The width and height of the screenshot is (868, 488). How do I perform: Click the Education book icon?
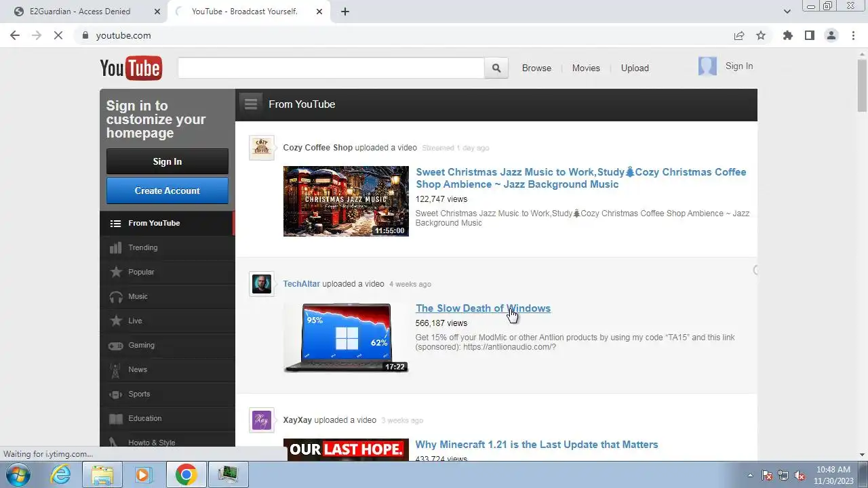click(116, 418)
